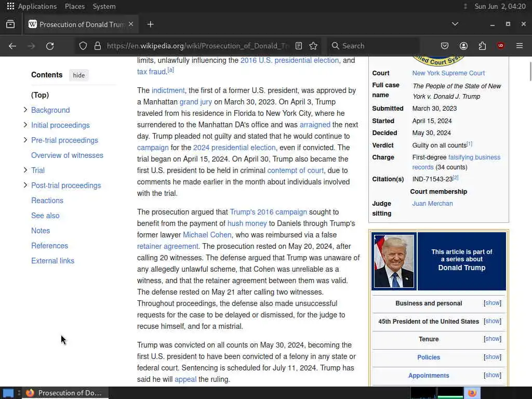Click the site security padlock icon

click(98, 46)
